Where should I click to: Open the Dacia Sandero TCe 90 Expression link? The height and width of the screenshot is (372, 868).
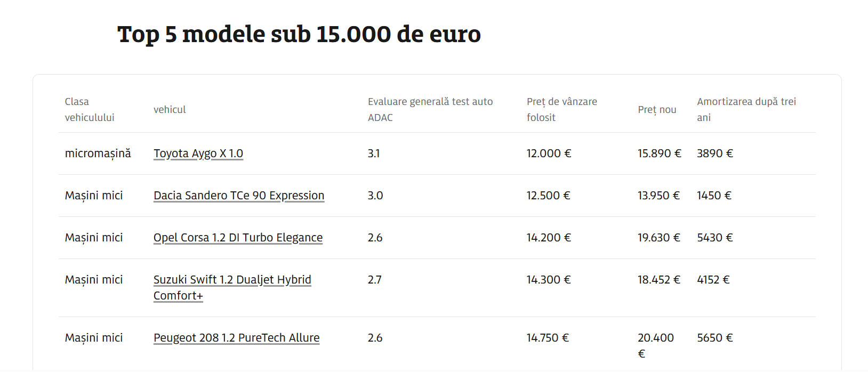(238, 196)
